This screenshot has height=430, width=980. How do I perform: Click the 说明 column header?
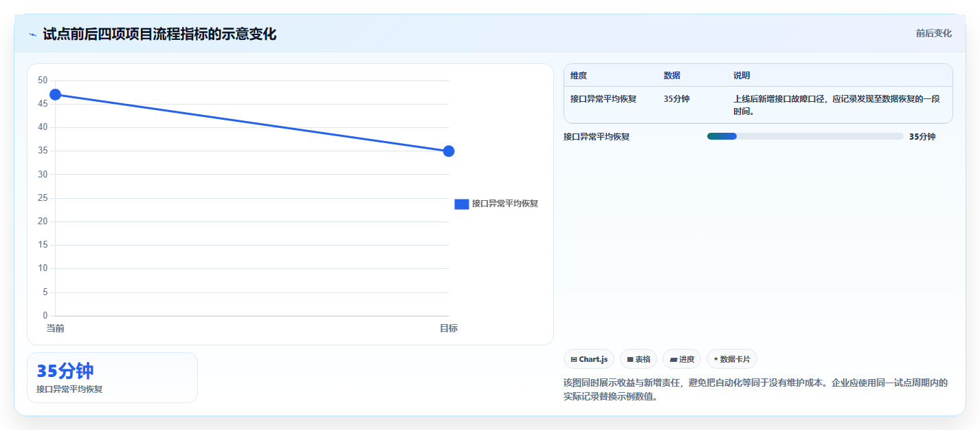[742, 76]
